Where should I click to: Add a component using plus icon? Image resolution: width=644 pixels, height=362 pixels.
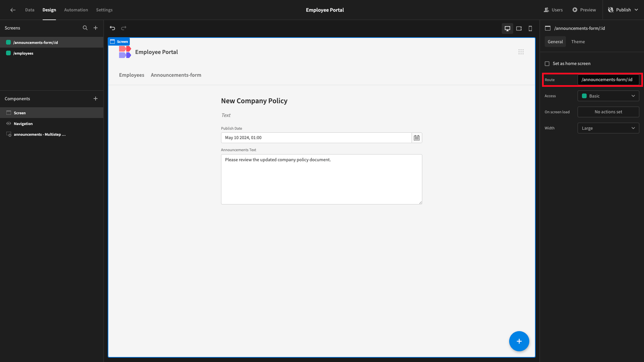96,99
